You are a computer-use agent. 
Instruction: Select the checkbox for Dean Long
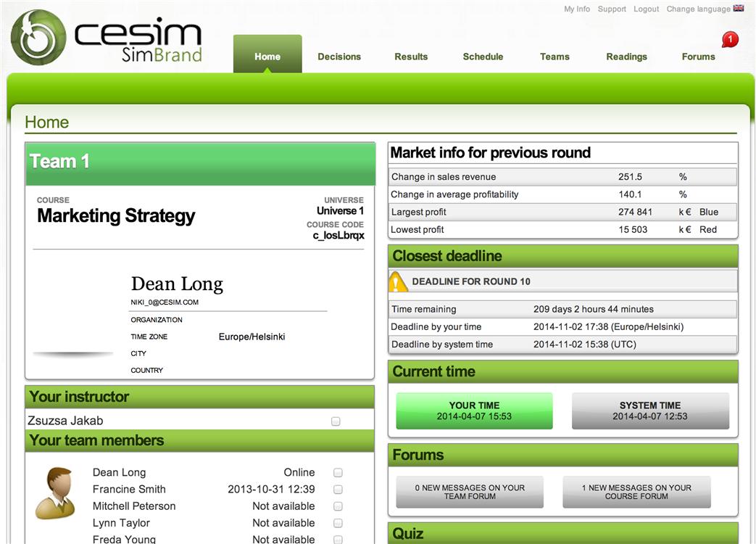click(338, 473)
